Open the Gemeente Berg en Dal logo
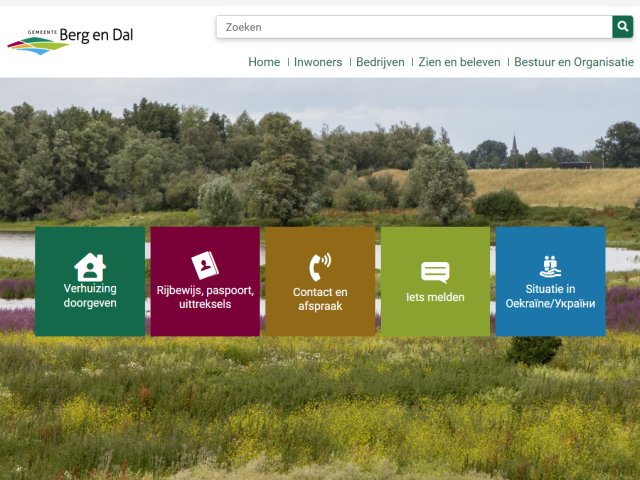 coord(70,41)
